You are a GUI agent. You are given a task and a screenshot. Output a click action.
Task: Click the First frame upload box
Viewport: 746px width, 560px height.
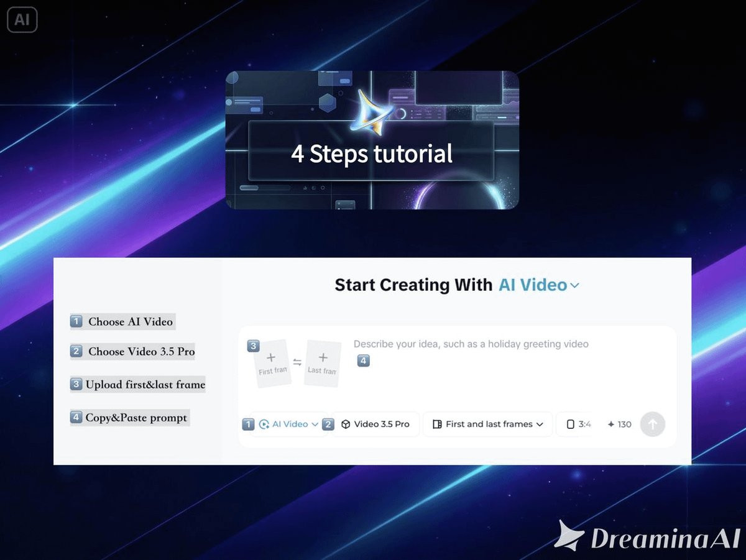click(x=272, y=363)
